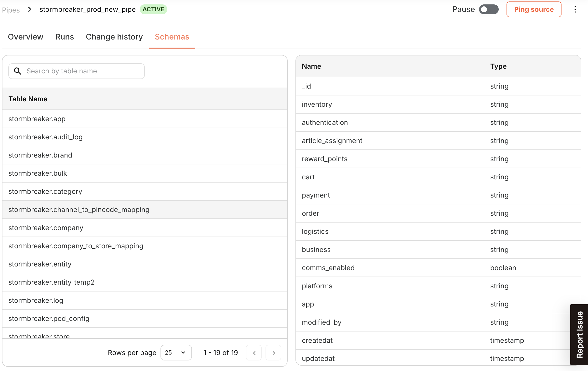
Task: Click the createdat field name
Action: [x=317, y=340]
